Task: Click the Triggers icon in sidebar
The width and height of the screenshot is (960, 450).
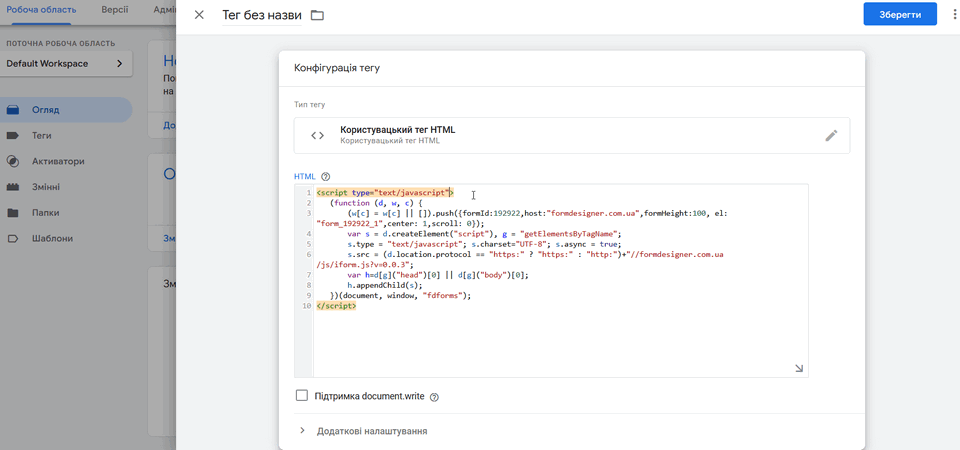Action: [13, 161]
